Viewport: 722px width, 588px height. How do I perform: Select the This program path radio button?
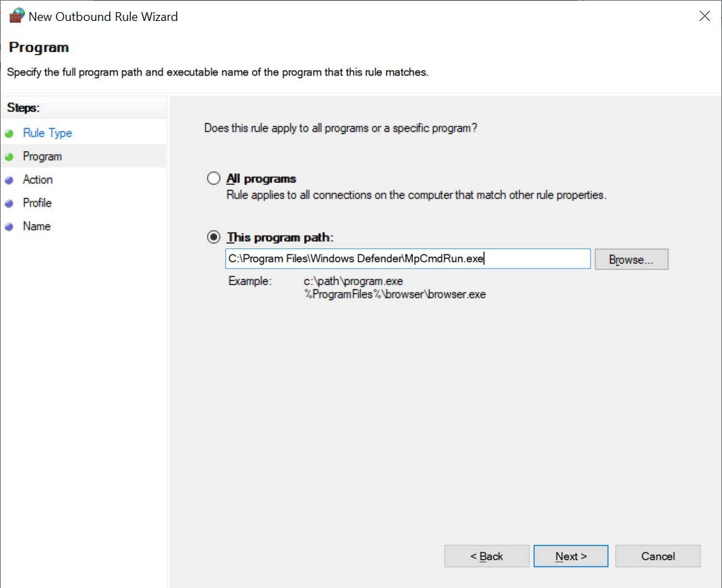(214, 238)
